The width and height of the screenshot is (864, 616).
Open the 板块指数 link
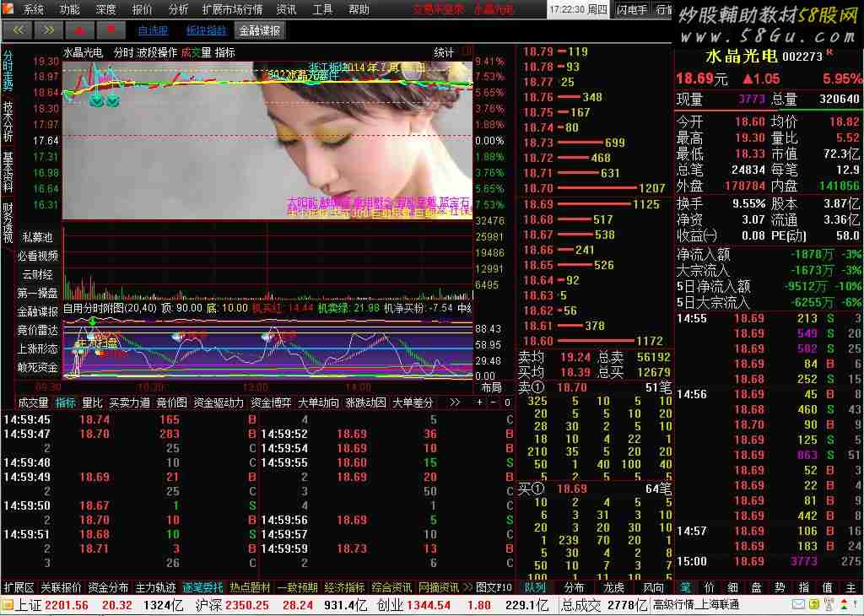coord(206,31)
